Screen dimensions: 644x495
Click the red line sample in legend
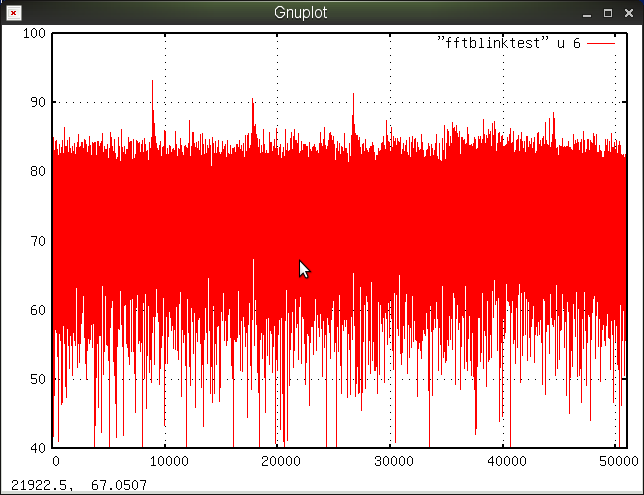pyautogui.click(x=601, y=43)
